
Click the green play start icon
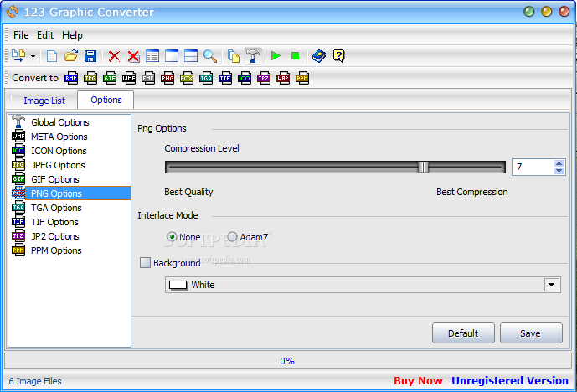coord(276,56)
